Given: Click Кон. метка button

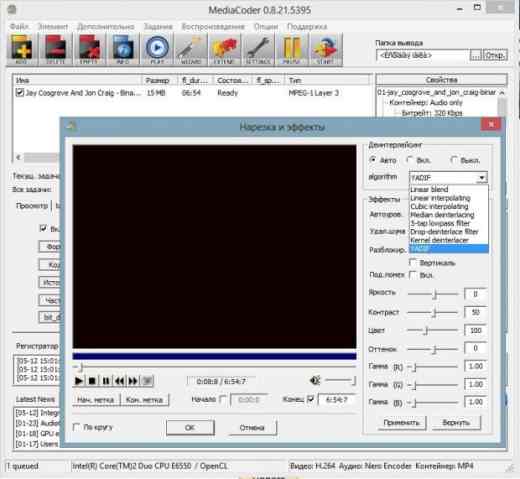Looking at the screenshot, I should (144, 399).
